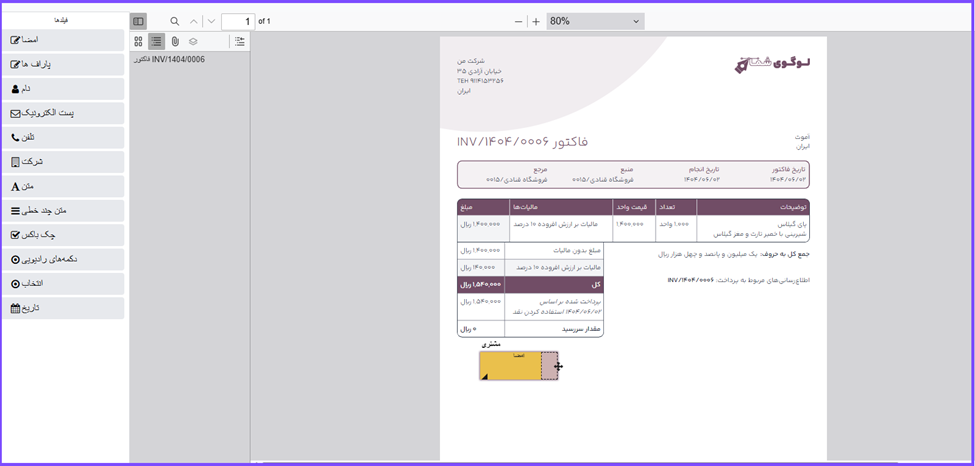Show document outline view

pos(157,41)
